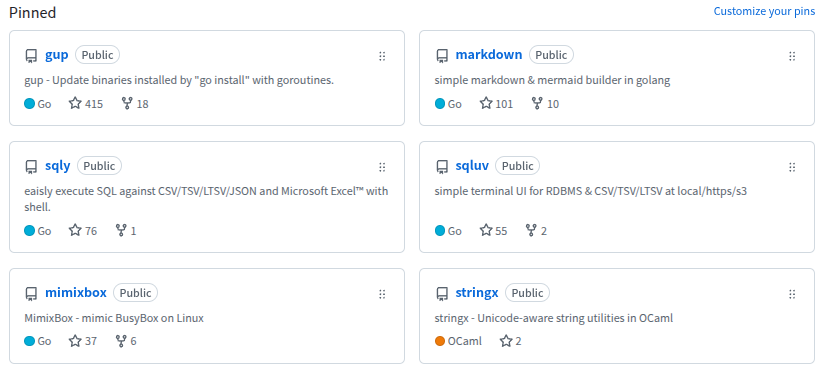
Task: Open the stringx repository link
Action: click(x=476, y=293)
